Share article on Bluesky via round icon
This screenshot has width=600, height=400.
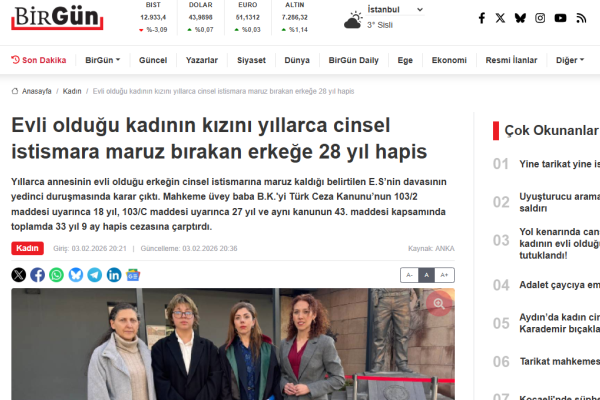click(76, 275)
